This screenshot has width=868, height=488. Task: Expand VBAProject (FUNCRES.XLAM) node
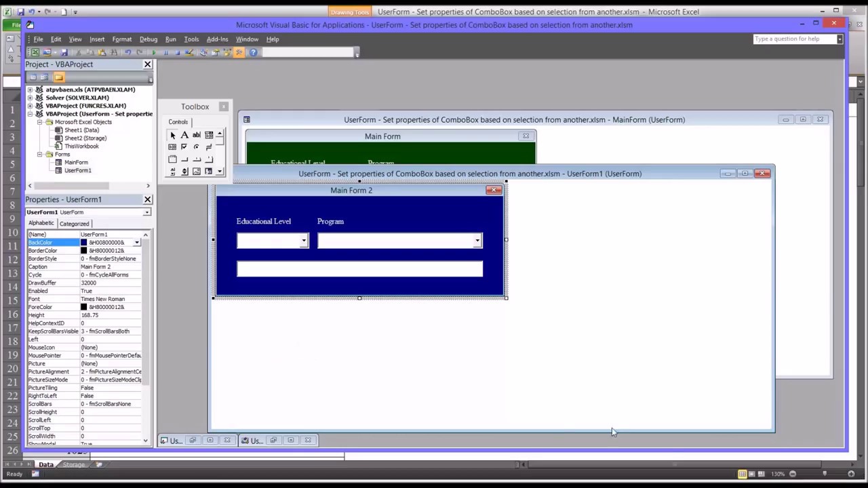tap(30, 106)
